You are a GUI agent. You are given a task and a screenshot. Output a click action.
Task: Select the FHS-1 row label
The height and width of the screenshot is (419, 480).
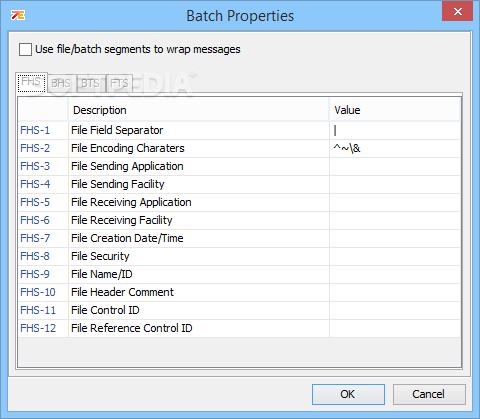click(x=35, y=130)
